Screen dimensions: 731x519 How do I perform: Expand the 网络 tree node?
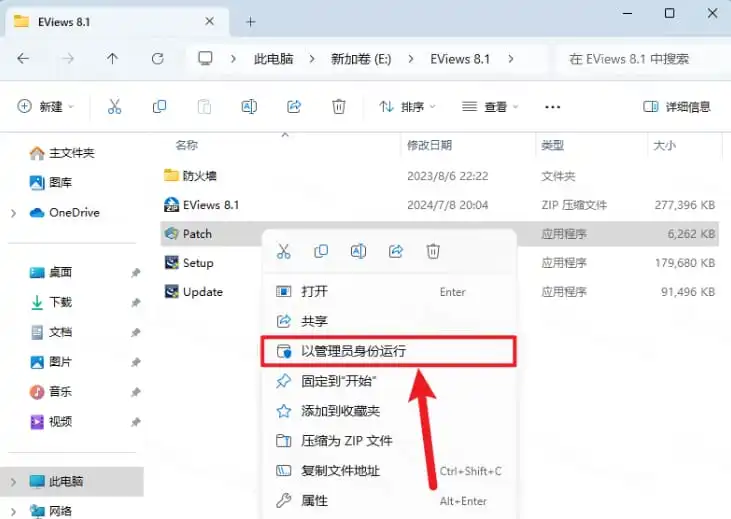pyautogui.click(x=14, y=512)
